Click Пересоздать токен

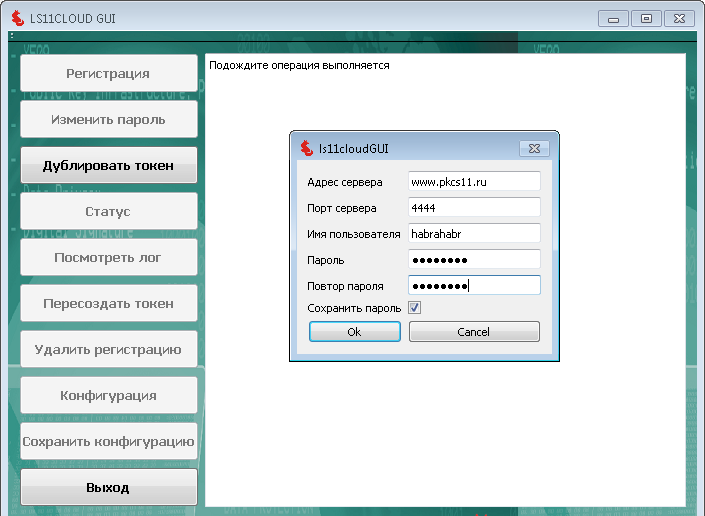point(108,303)
